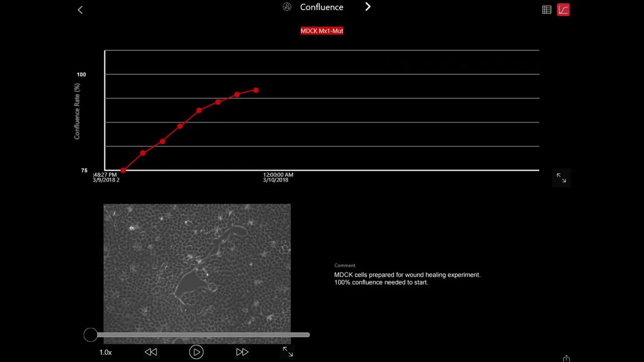Change the 1.0x playback speed
This screenshot has width=644, height=362.
(106, 352)
